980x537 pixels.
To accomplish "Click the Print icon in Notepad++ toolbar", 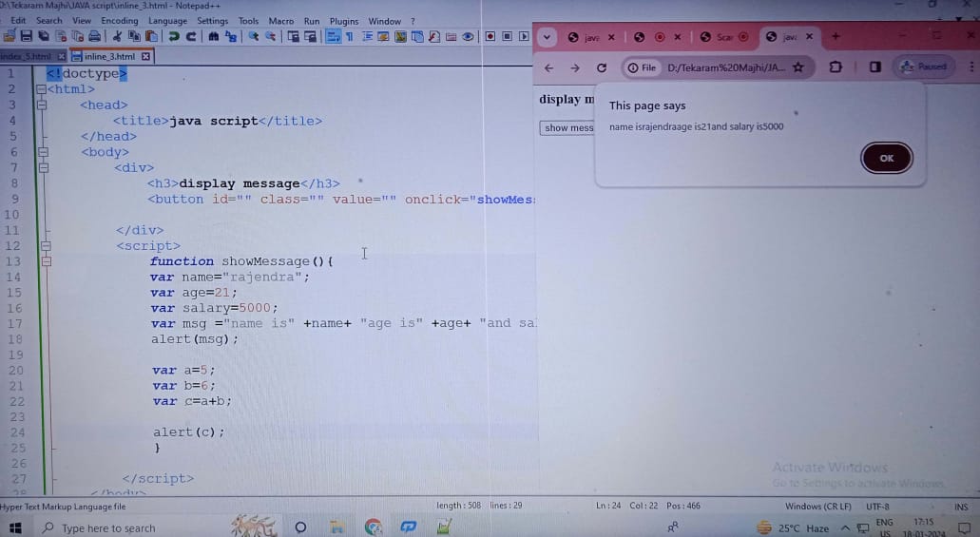I will click(x=96, y=37).
